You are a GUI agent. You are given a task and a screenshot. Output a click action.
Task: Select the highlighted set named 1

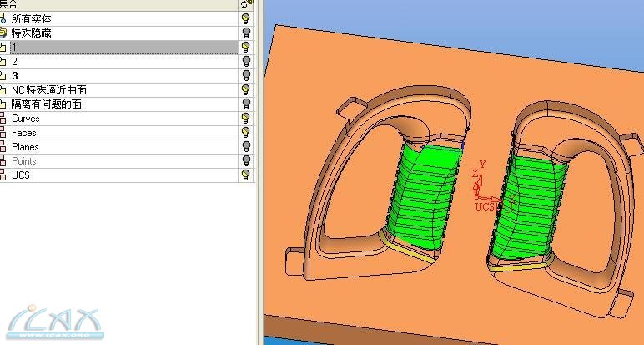click(x=14, y=48)
